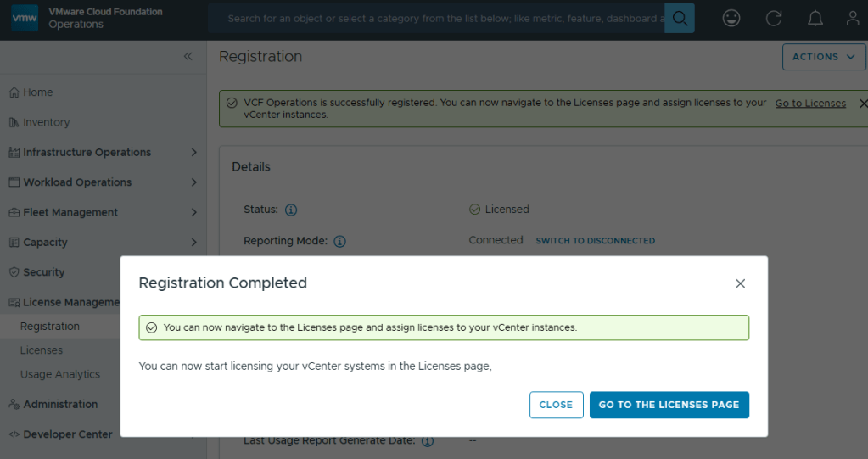
Task: Expand Infrastructure Operations menu
Action: 193,153
